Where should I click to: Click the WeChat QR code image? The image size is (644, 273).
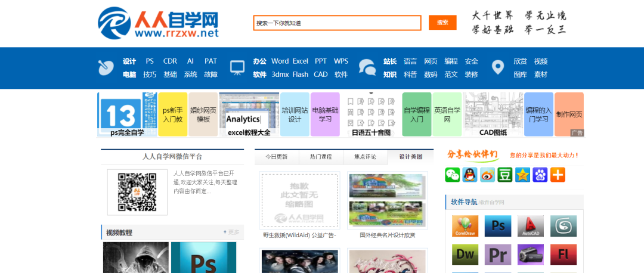click(137, 192)
